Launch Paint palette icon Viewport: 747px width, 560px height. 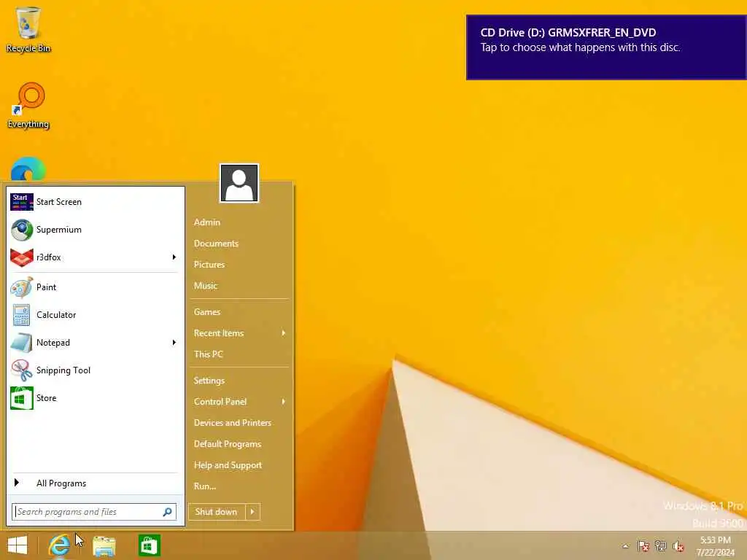21,287
